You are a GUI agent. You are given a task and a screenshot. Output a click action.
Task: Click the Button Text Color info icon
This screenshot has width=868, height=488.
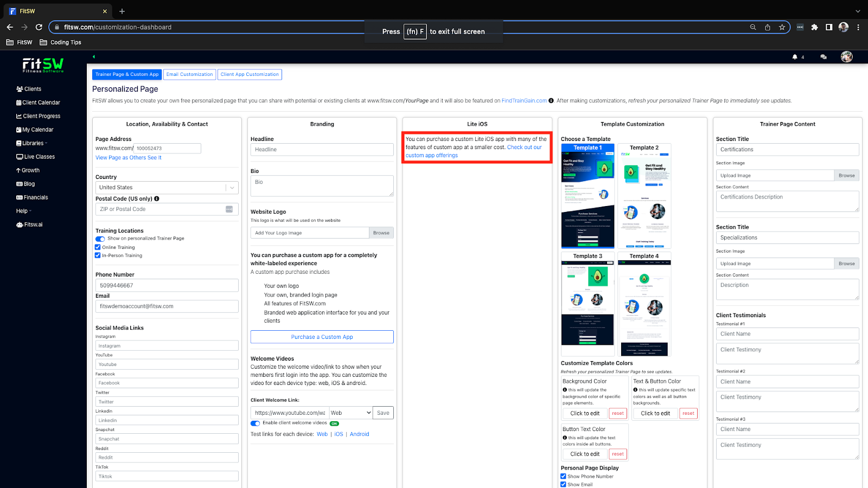(565, 438)
